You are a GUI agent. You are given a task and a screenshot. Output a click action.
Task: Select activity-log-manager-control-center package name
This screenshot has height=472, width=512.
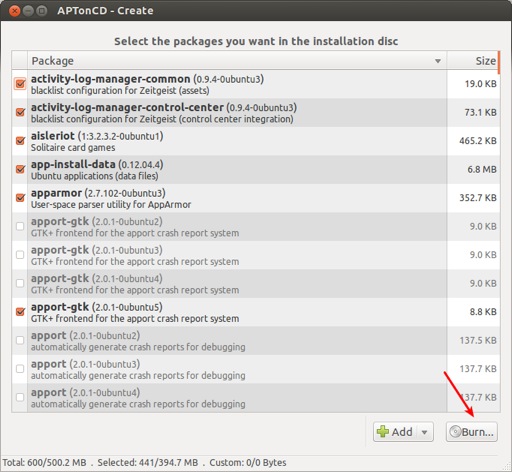[127, 107]
